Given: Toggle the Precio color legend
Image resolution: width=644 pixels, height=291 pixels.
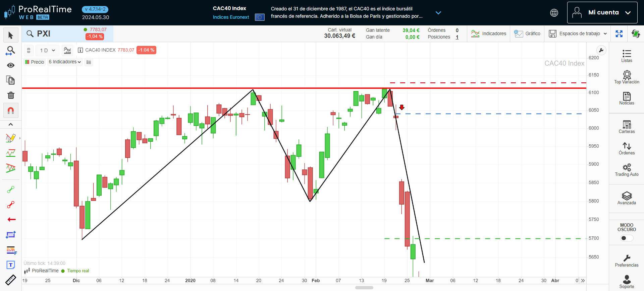Looking at the screenshot, I should click(x=35, y=62).
